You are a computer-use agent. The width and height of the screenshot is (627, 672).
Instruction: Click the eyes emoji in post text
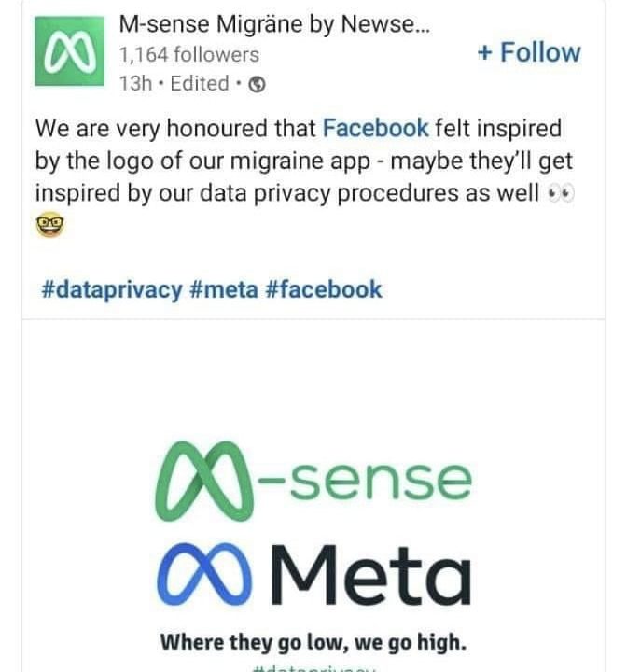(560, 193)
